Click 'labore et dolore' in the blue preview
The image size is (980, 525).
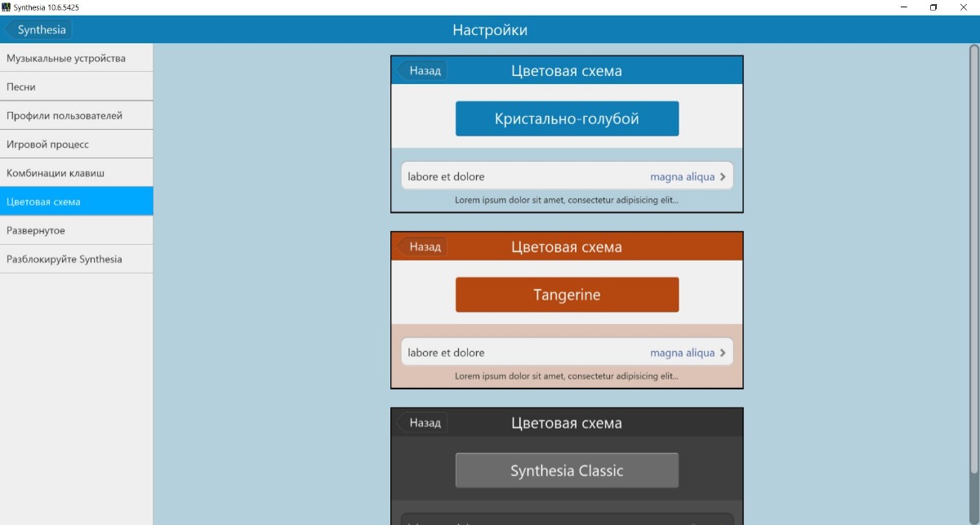tap(446, 176)
